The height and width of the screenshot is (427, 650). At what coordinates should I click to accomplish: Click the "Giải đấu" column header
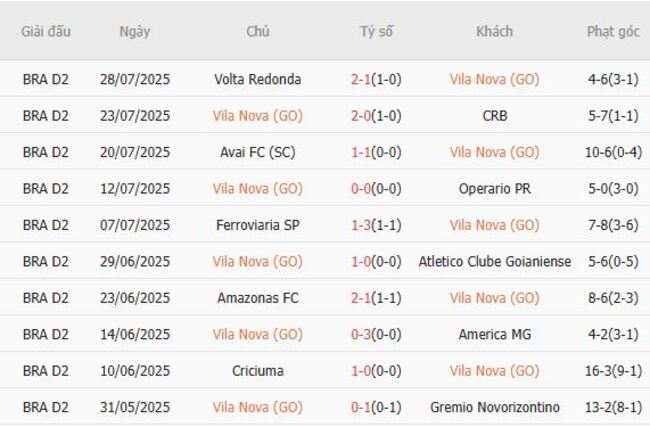[x=46, y=31]
